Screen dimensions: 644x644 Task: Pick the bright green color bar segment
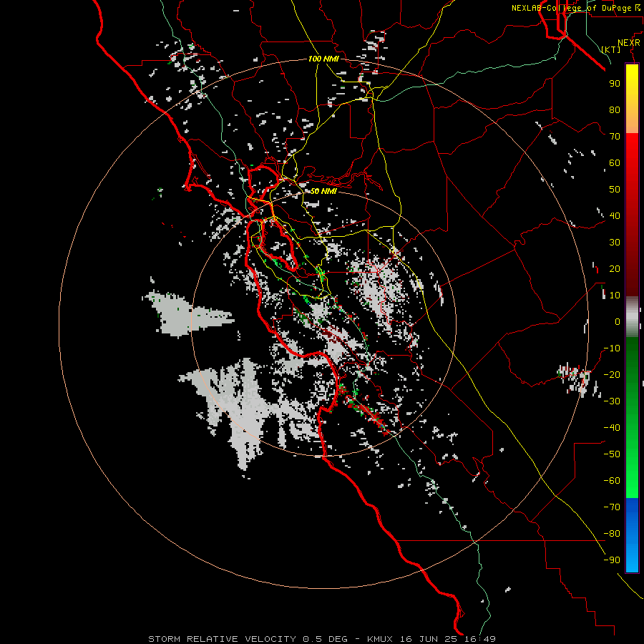[632, 472]
